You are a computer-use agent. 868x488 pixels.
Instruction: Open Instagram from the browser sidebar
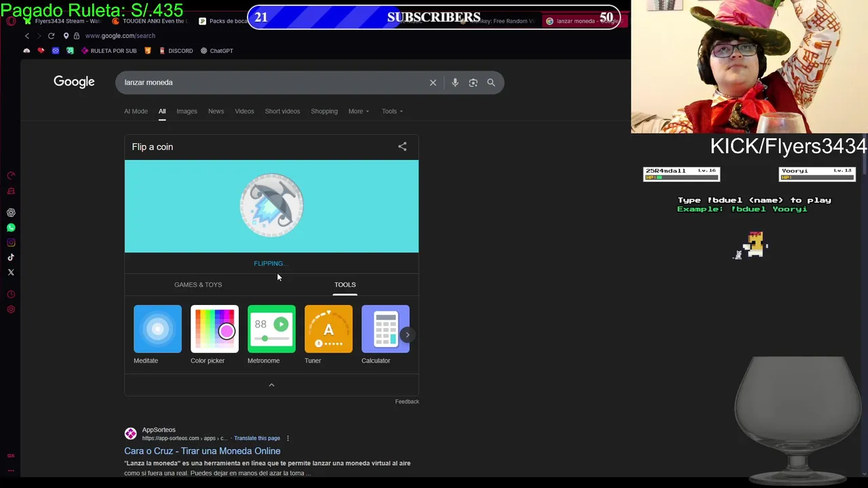point(11,243)
